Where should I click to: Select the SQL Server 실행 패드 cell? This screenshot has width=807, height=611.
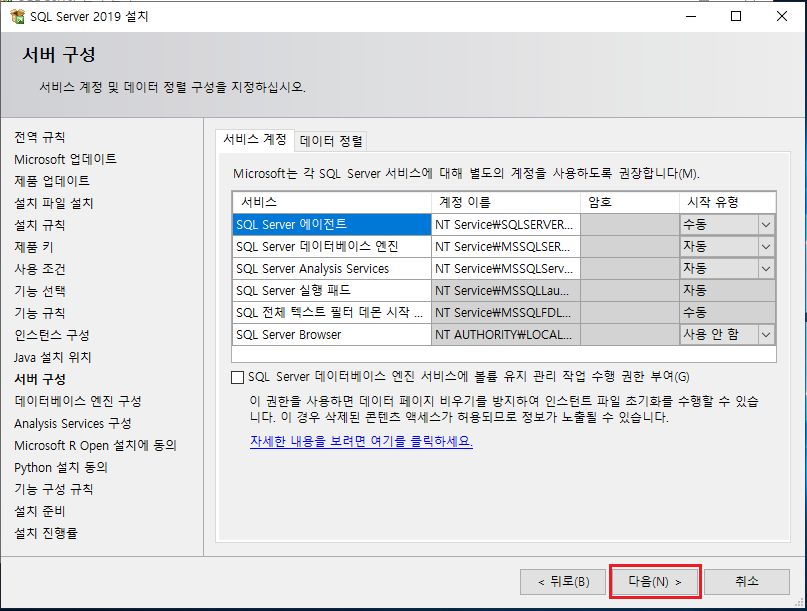click(x=331, y=291)
